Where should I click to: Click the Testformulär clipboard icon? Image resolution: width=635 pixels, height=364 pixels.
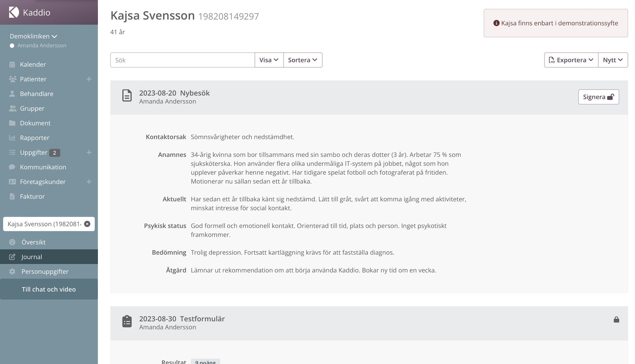pos(127,321)
